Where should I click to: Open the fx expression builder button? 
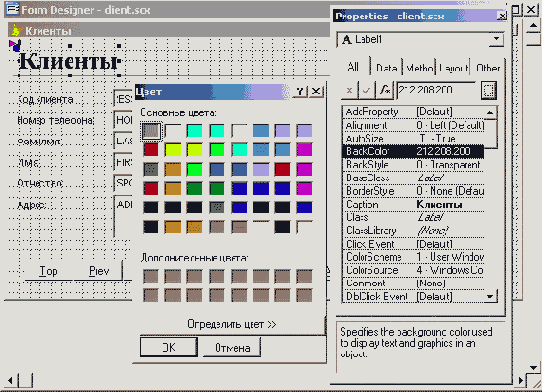pyautogui.click(x=385, y=91)
